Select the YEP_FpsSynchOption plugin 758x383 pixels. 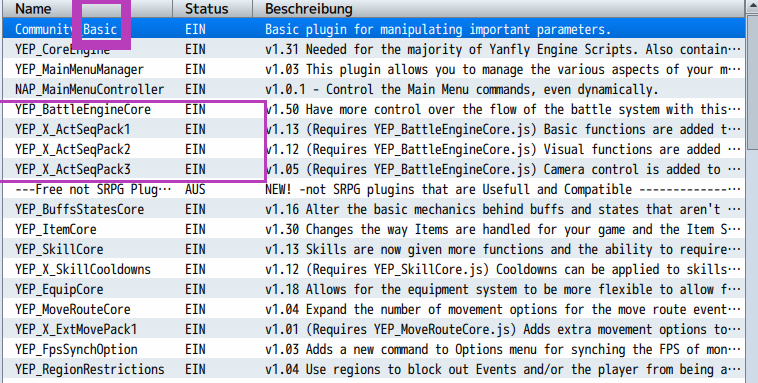(373, 349)
